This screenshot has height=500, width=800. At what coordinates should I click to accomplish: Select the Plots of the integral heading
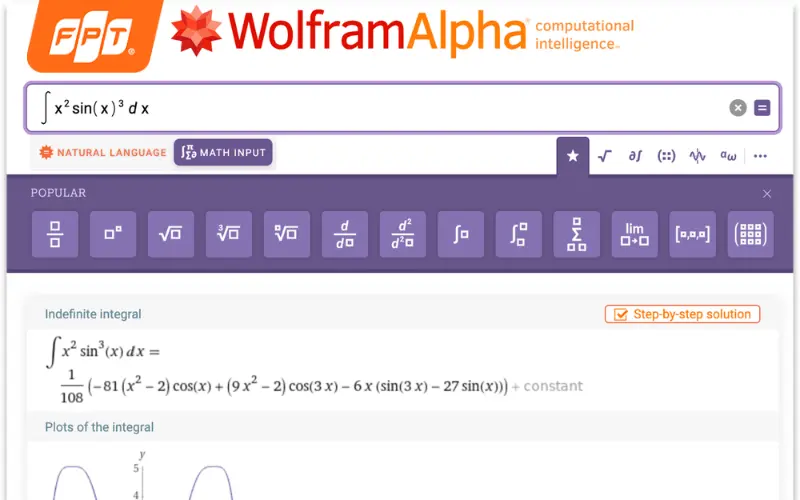[x=99, y=427]
